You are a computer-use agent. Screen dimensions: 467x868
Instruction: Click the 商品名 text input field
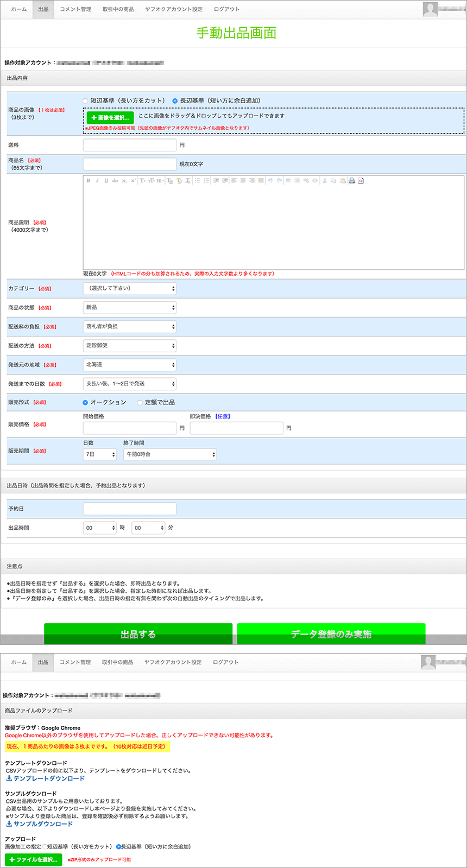[x=129, y=164]
